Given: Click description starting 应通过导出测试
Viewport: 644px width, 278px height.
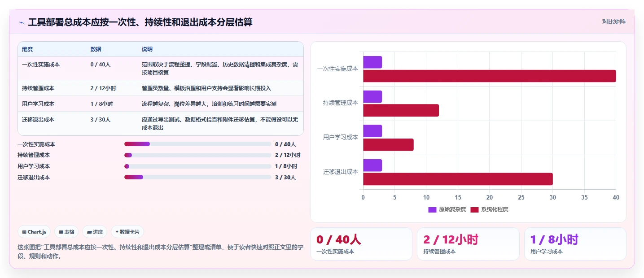Looking at the screenshot, I should (220, 124).
